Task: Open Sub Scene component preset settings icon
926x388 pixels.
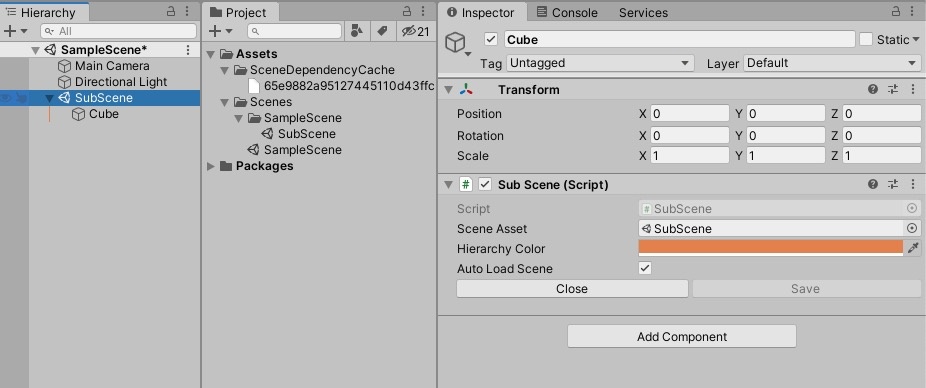Action: point(893,184)
